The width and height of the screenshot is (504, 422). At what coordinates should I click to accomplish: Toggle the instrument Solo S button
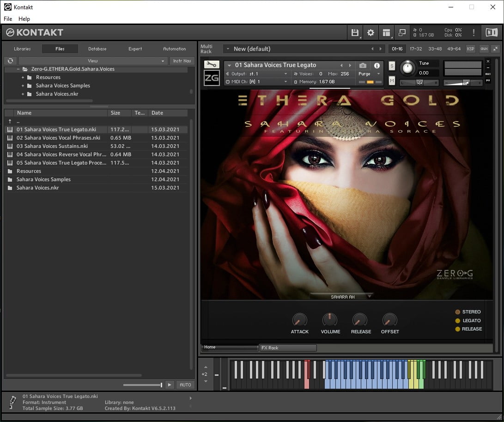point(391,66)
